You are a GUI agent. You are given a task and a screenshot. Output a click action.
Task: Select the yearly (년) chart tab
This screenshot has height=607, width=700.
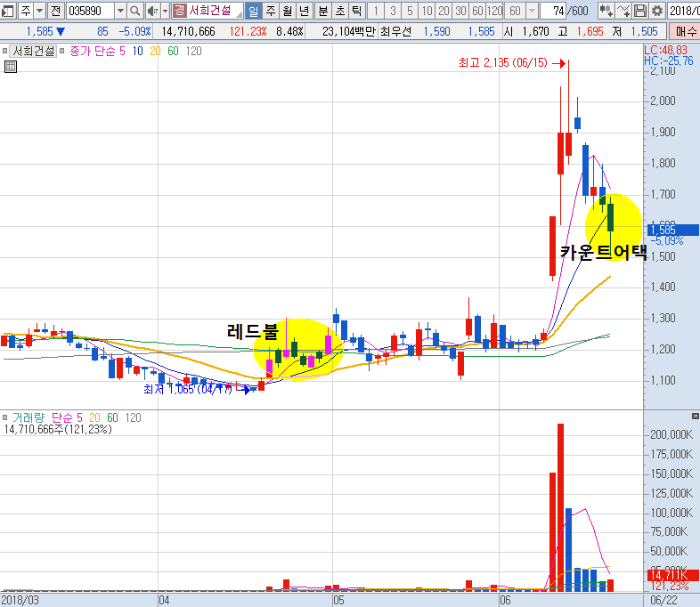tap(304, 11)
